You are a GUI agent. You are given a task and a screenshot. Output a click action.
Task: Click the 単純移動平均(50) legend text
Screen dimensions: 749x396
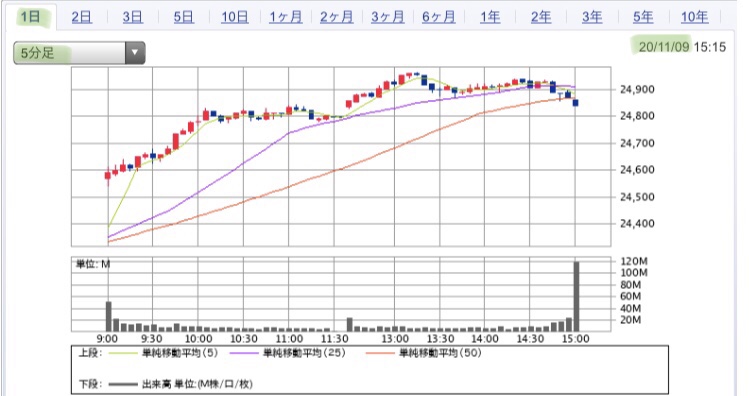point(440,353)
